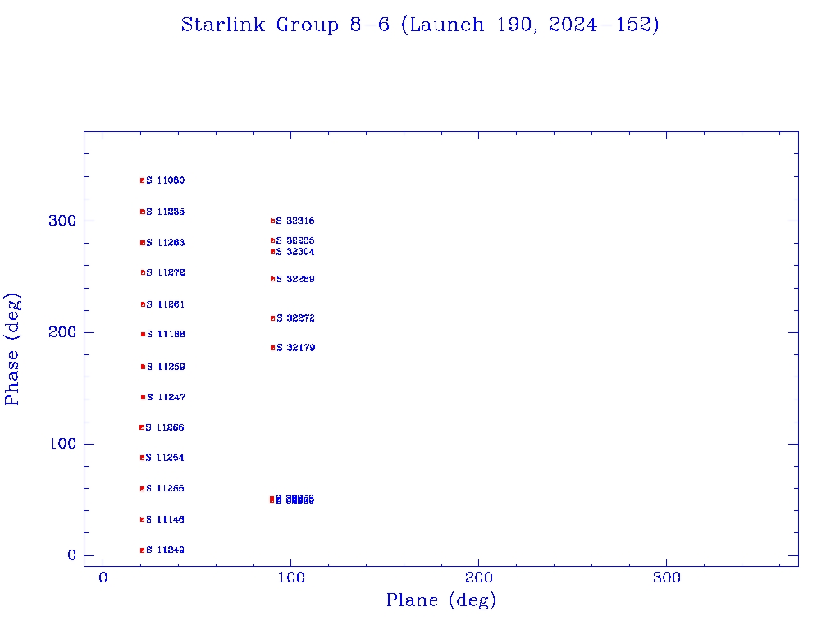This screenshot has width=840, height=630.
Task: Click the 0 tick label on Plane axis
Action: coord(103,578)
